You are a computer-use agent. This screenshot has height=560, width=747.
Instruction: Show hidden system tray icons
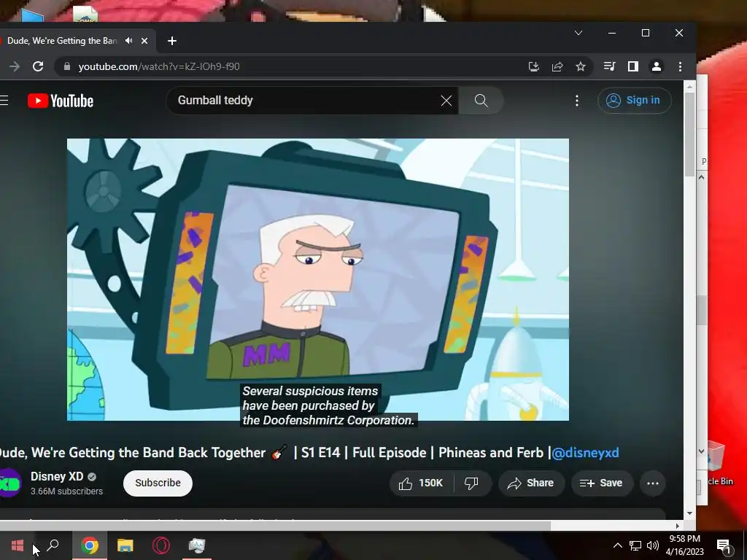[x=617, y=545]
